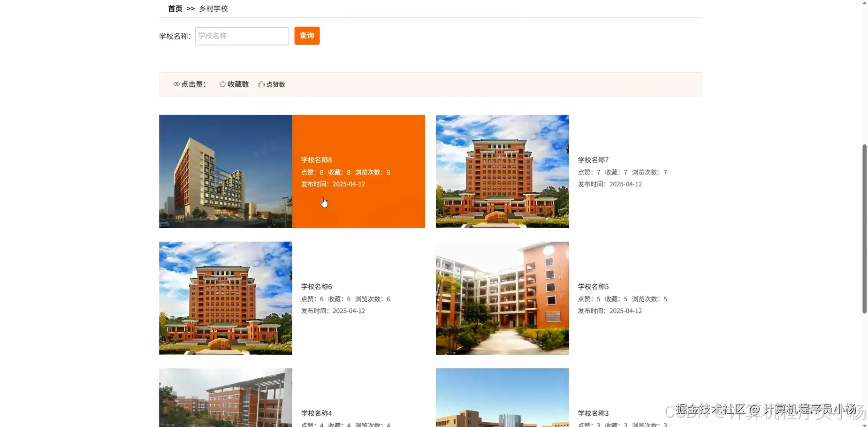Image resolution: width=868 pixels, height=427 pixels.
Task: Click the star icon for 收藏数 sorting
Action: (222, 84)
